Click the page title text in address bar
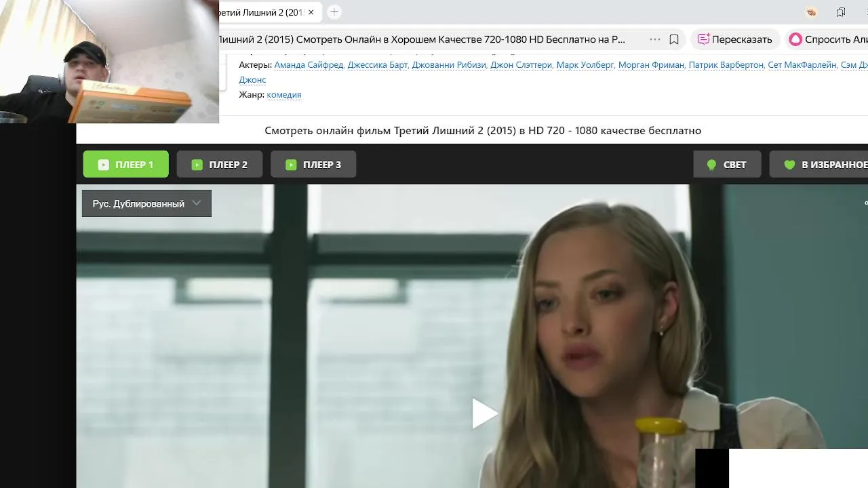 pos(422,39)
